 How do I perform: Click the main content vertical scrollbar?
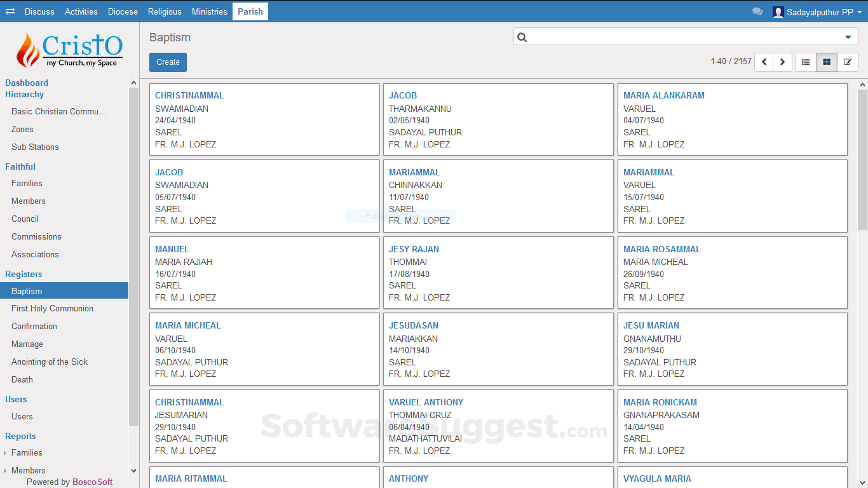[x=862, y=159]
